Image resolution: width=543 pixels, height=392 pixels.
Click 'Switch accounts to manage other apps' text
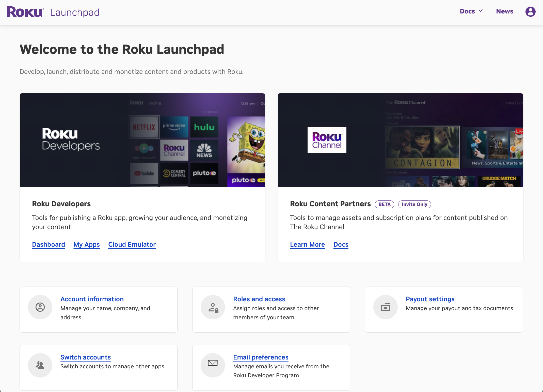[x=112, y=366]
